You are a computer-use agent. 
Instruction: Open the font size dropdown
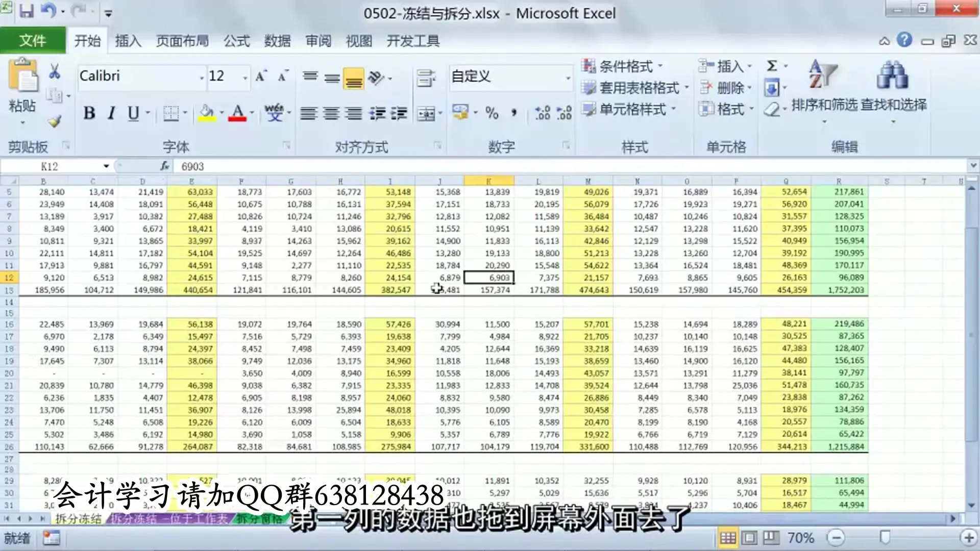(x=246, y=77)
